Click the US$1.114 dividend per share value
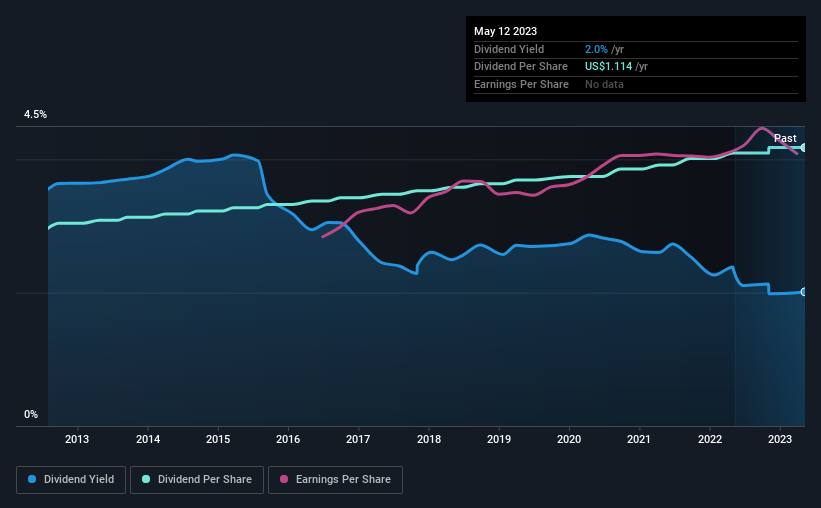The width and height of the screenshot is (821, 508). (608, 66)
